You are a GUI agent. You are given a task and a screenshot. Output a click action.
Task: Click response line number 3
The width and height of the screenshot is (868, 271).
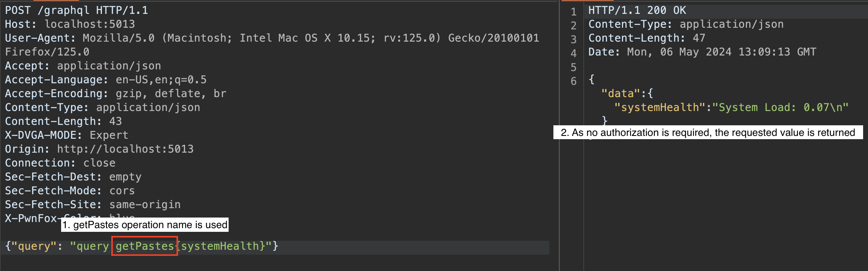click(x=573, y=39)
